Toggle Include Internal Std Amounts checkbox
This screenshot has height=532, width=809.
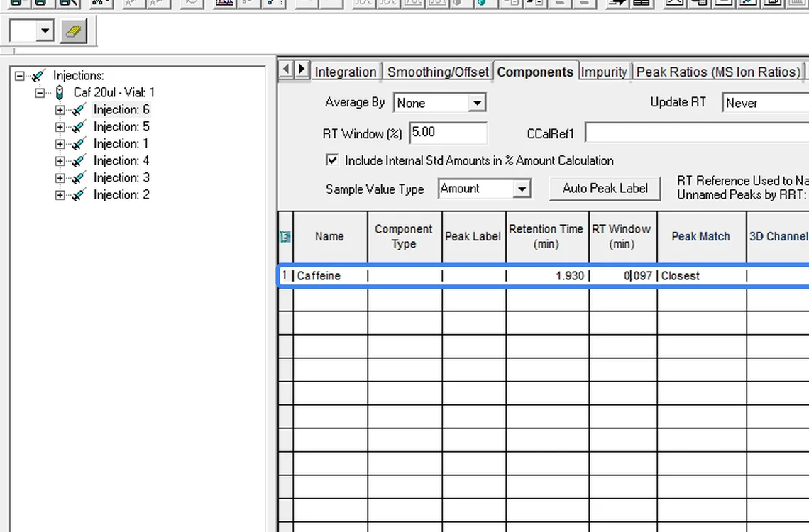click(332, 160)
